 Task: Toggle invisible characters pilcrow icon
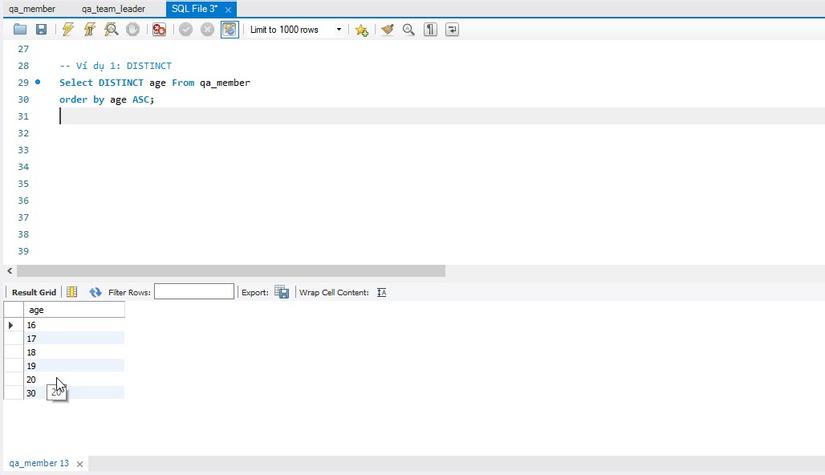(x=430, y=29)
